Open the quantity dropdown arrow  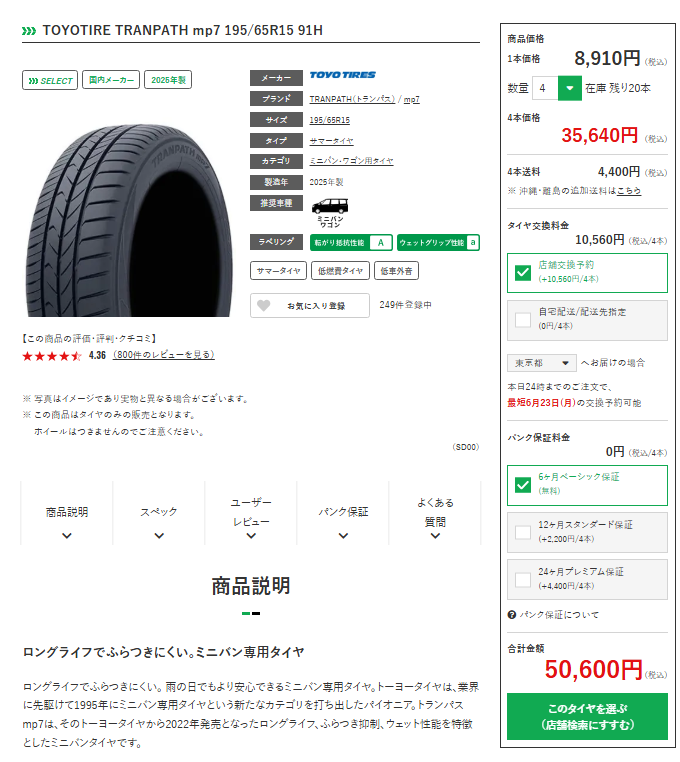click(x=570, y=88)
